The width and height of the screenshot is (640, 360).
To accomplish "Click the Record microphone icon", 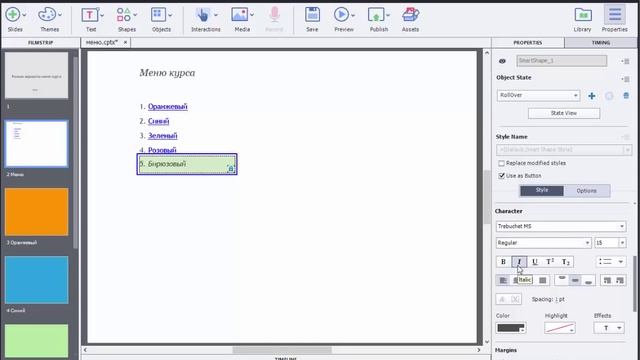I will click(x=275, y=15).
